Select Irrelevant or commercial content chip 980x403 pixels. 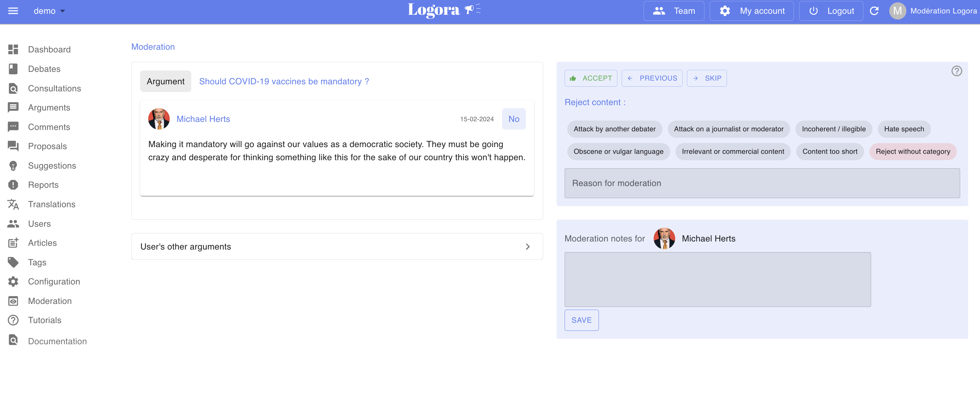733,151
